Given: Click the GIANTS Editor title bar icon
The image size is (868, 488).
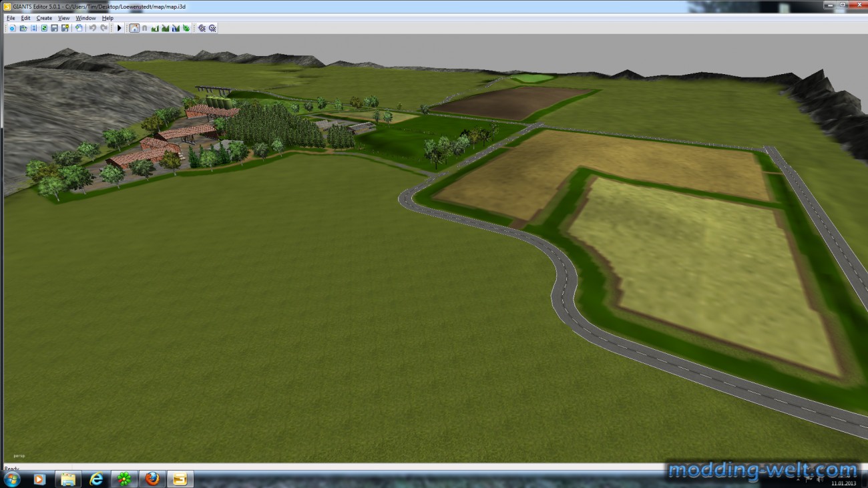Looking at the screenshot, I should (x=7, y=7).
